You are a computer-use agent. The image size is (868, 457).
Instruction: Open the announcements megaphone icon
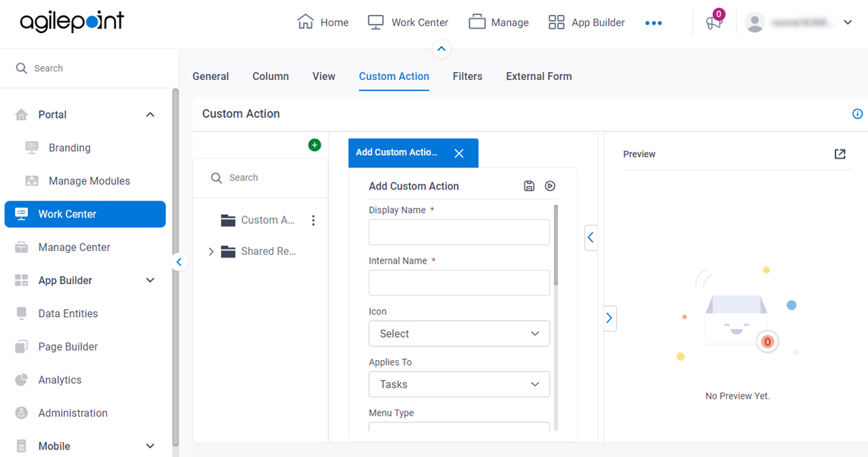714,22
